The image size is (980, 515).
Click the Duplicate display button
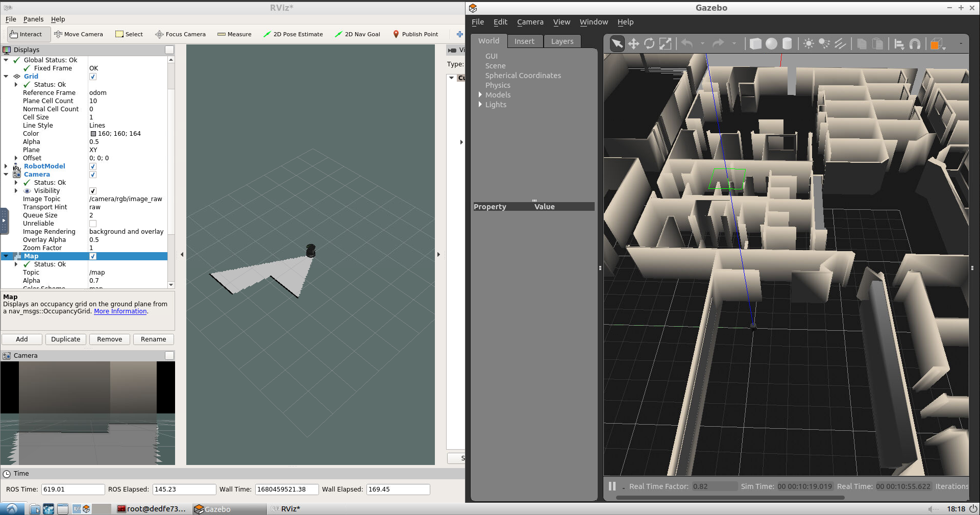coord(66,339)
